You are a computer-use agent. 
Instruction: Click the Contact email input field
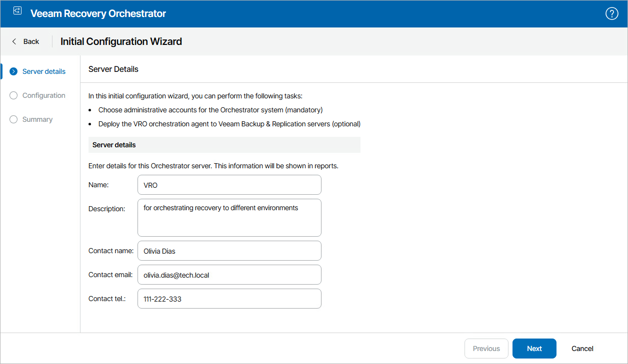[229, 275]
